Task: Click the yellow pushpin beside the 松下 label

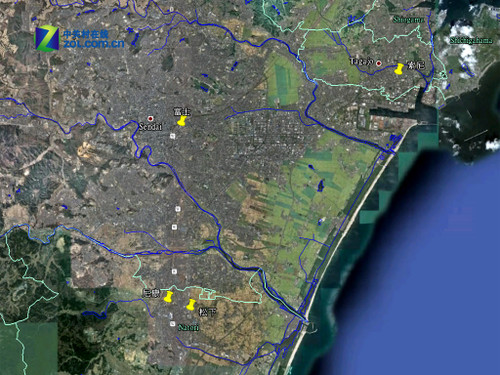Action: click(x=191, y=305)
